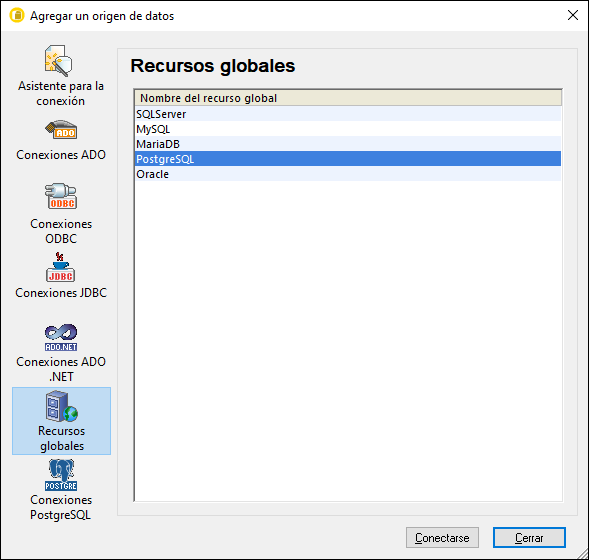
Task: Click the Conexiones ADO label
Action: pos(61,155)
